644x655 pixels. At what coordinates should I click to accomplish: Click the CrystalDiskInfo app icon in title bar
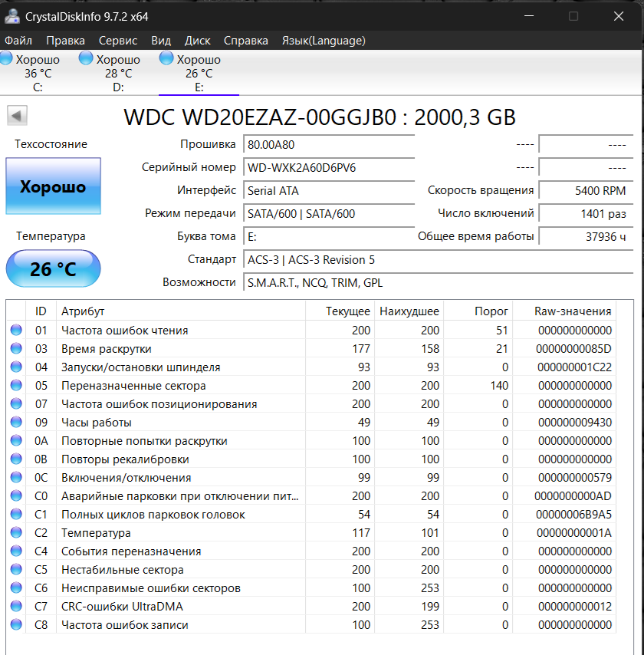click(x=12, y=16)
